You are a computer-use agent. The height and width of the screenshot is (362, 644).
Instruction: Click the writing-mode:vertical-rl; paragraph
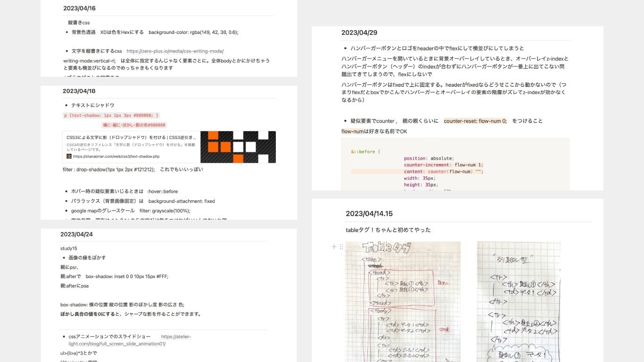click(167, 64)
